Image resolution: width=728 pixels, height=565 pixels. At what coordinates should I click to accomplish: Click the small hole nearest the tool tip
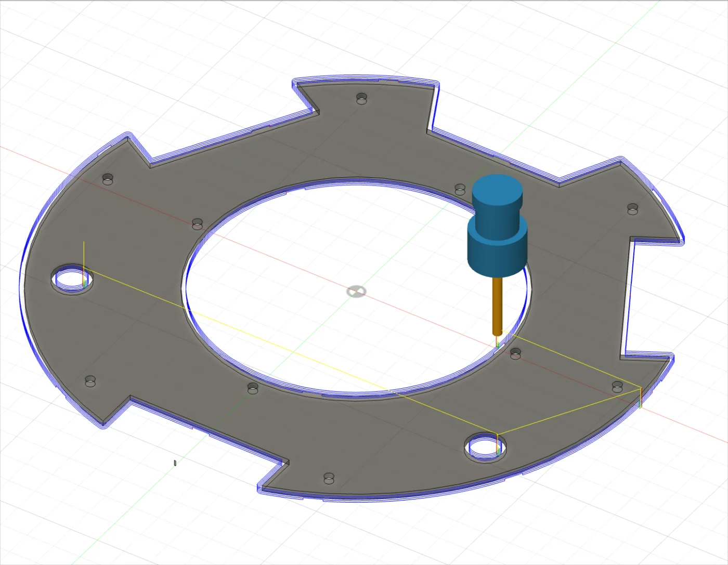click(x=515, y=353)
